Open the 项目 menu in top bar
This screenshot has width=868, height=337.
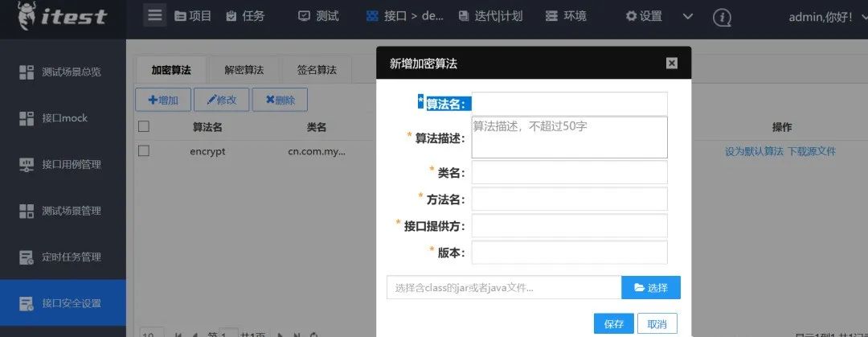[x=193, y=16]
